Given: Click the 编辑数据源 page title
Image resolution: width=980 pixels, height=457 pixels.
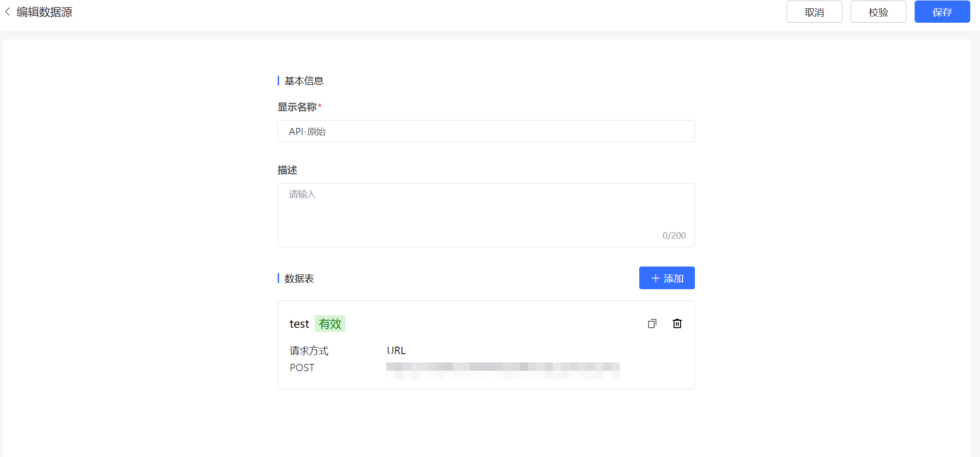Looking at the screenshot, I should (45, 12).
